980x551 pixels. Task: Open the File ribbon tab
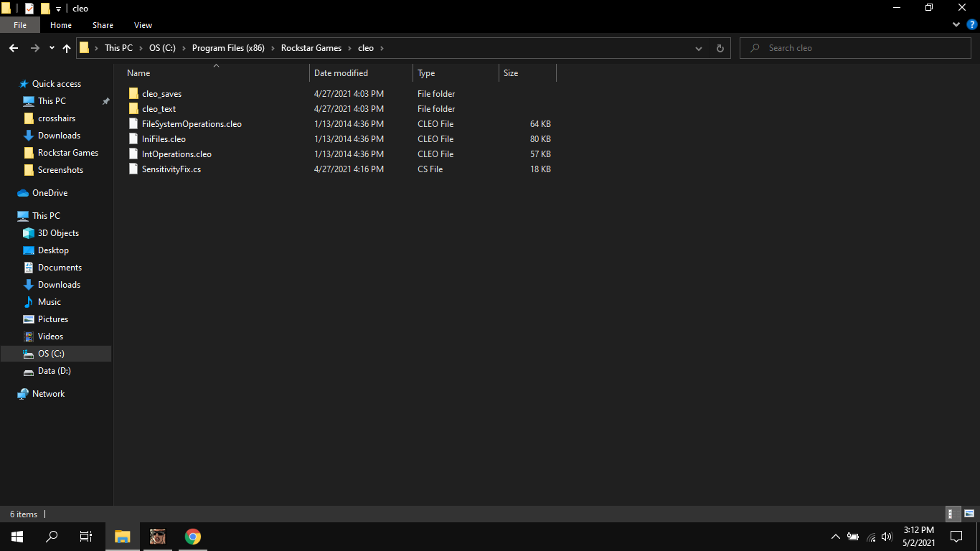(20, 25)
